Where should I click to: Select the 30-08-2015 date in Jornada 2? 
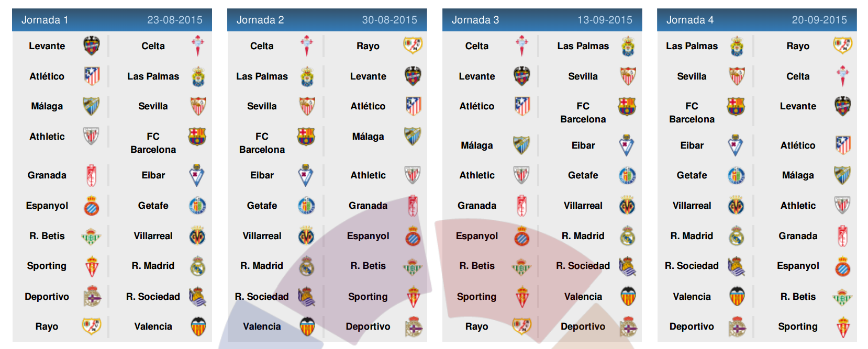[390, 20]
